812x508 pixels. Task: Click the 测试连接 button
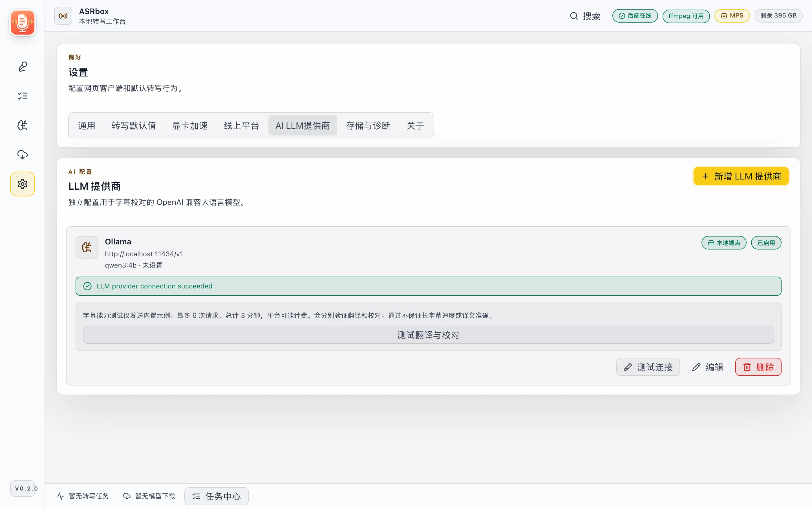click(x=648, y=367)
